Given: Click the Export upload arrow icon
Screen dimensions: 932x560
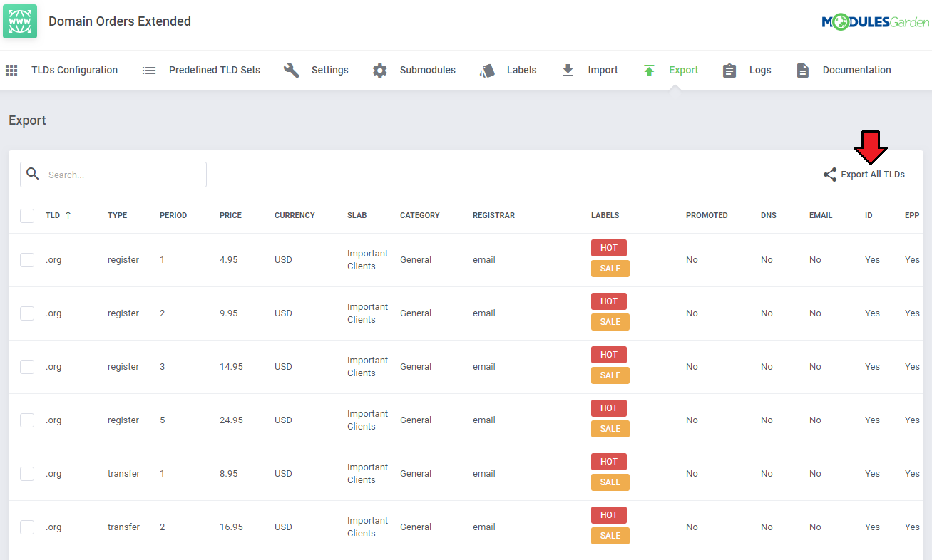Looking at the screenshot, I should click(x=649, y=71).
